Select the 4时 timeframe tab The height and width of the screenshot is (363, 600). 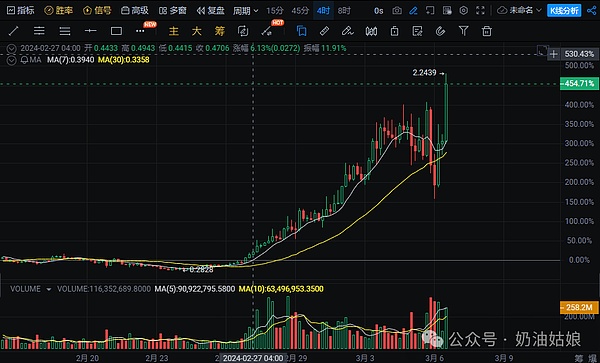point(323,11)
